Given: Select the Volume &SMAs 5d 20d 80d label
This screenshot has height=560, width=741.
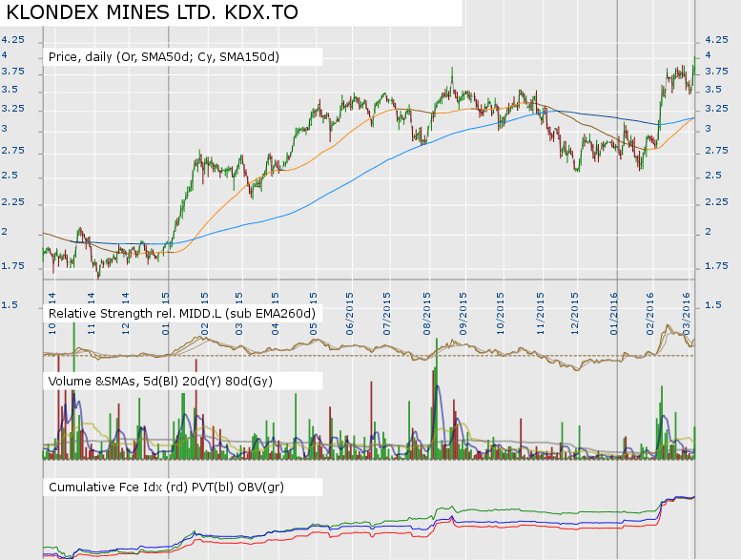Looking at the screenshot, I should coord(160,381).
